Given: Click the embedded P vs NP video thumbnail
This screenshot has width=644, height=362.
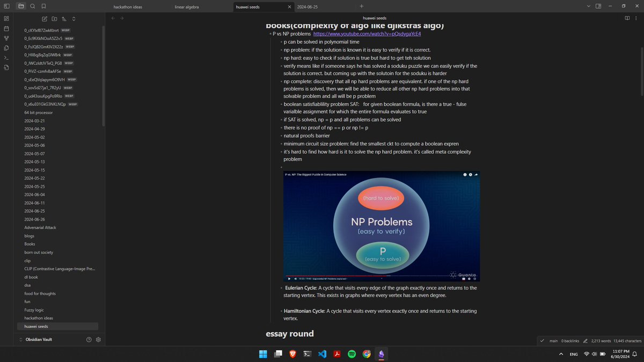Looking at the screenshot, I should (382, 226).
